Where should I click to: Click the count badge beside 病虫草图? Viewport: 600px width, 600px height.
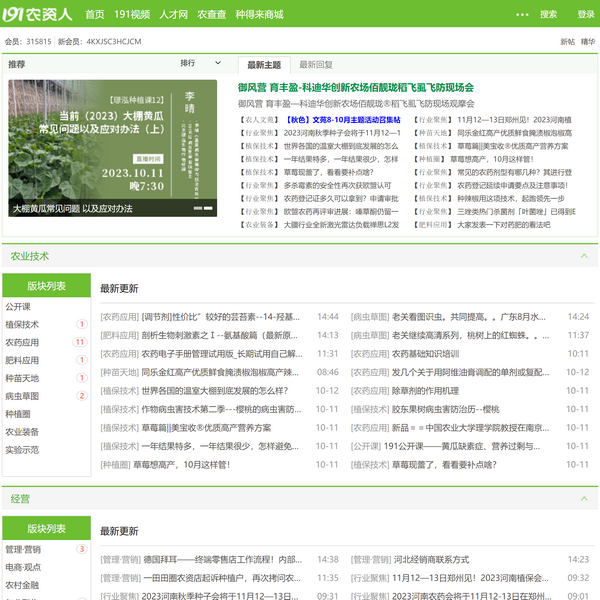81,396
